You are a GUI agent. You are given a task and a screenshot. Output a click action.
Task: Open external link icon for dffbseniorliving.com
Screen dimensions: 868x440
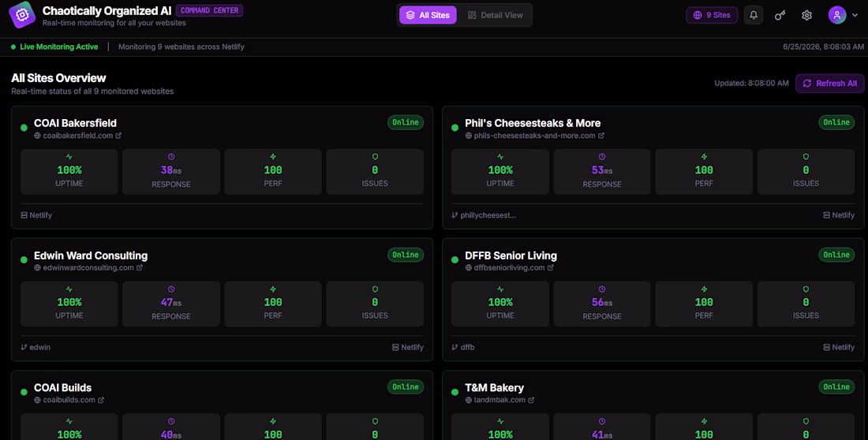pyautogui.click(x=550, y=268)
